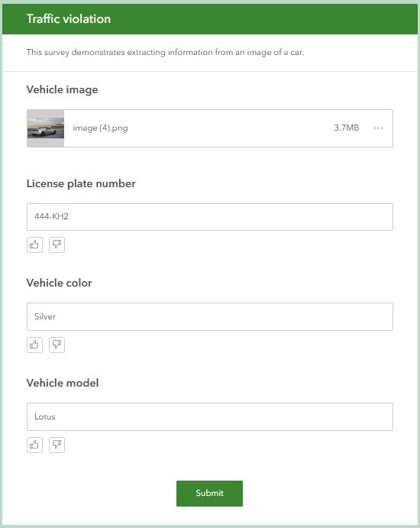Click the Vehicle color heading label

tap(60, 283)
